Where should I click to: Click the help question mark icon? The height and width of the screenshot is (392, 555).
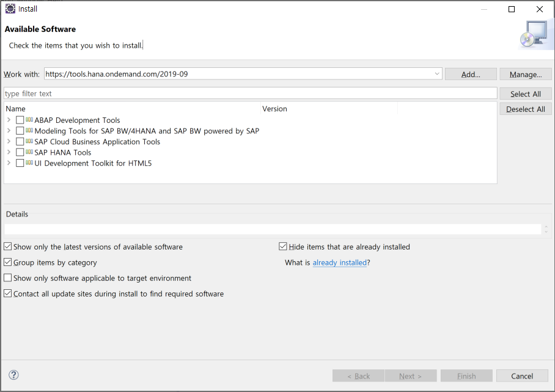(13, 375)
